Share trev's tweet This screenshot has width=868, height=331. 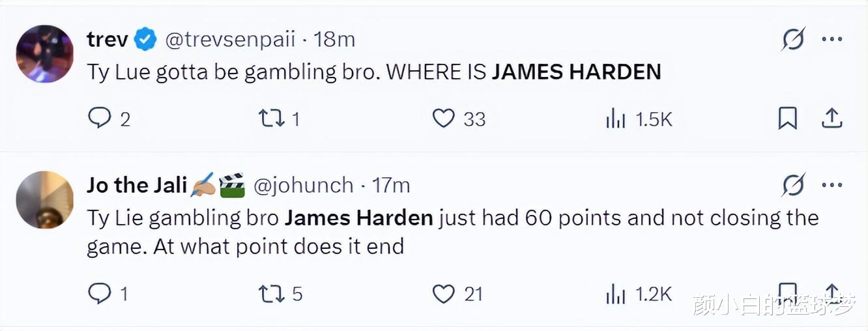coord(832,119)
